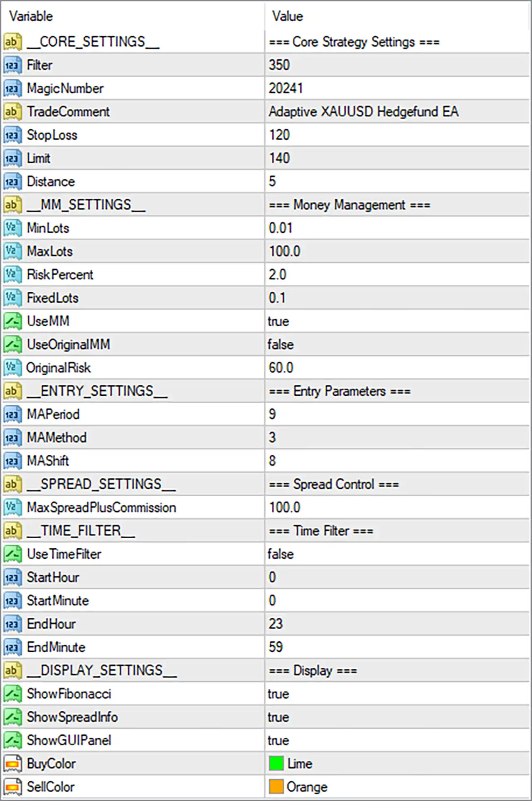Click the EndHour value 23
The image size is (532, 801).
click(x=276, y=624)
